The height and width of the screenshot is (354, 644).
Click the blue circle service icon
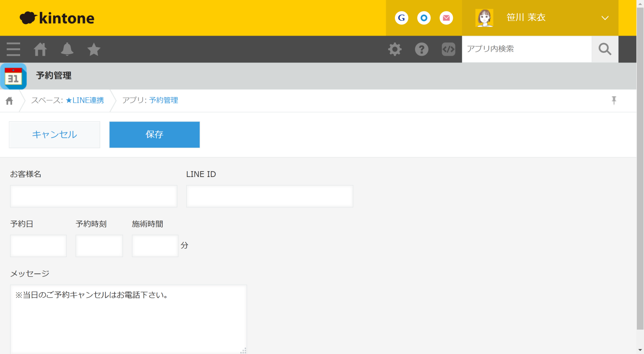(x=424, y=18)
